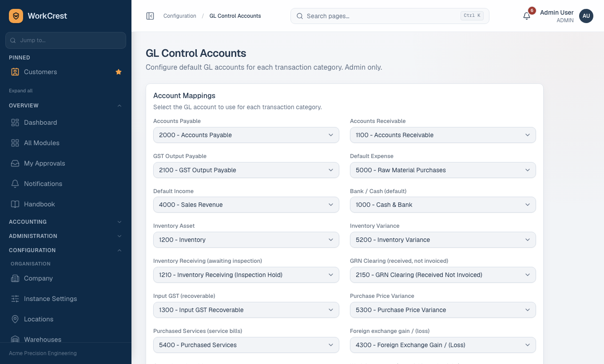
Task: Click the Company building icon
Action: (x=15, y=278)
